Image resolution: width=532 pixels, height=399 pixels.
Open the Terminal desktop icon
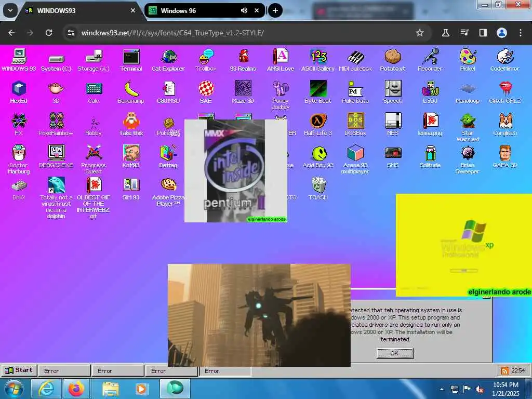coord(131,60)
